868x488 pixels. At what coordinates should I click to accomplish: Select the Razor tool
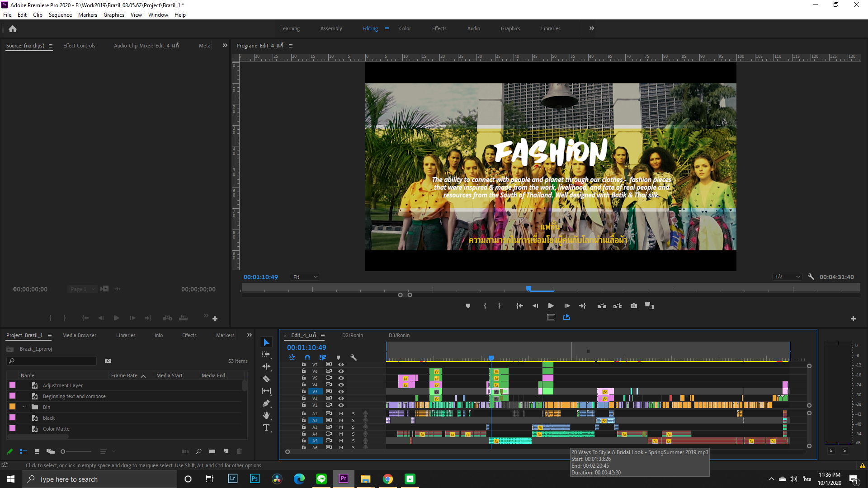point(266,379)
